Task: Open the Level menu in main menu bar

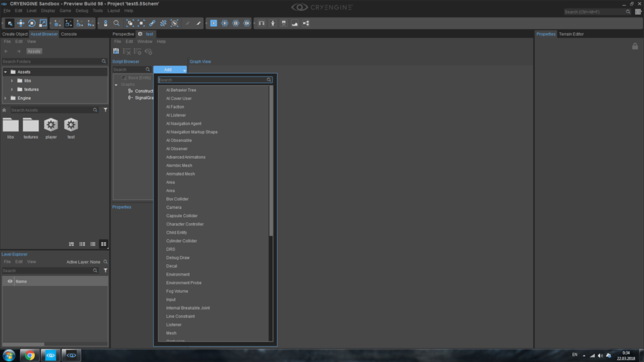Action: [32, 11]
